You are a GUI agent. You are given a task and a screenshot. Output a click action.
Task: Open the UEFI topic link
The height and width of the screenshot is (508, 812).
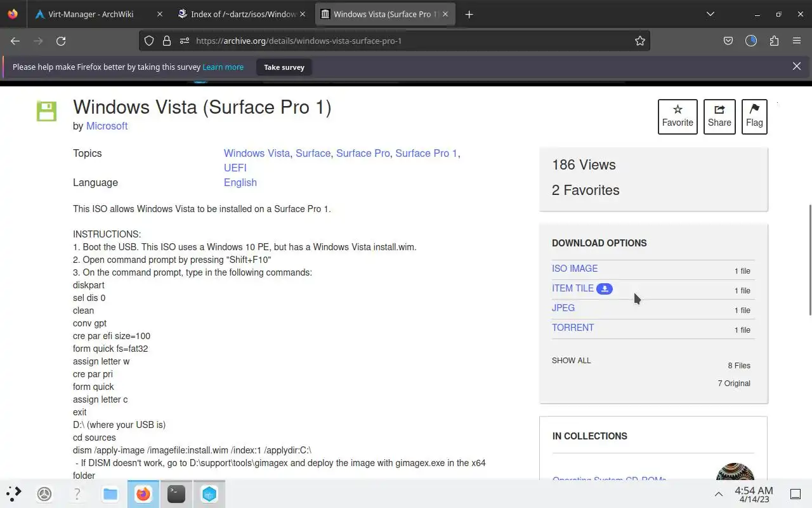(x=235, y=168)
